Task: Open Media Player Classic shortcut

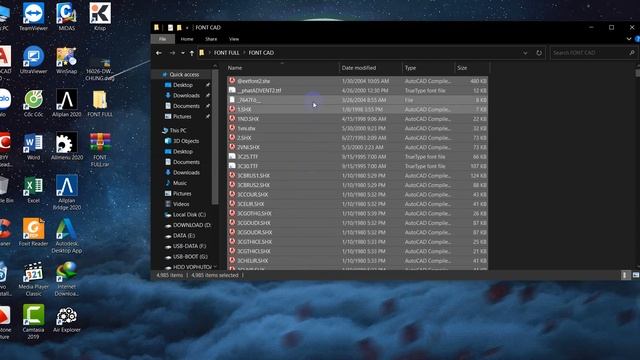Action: (33, 279)
